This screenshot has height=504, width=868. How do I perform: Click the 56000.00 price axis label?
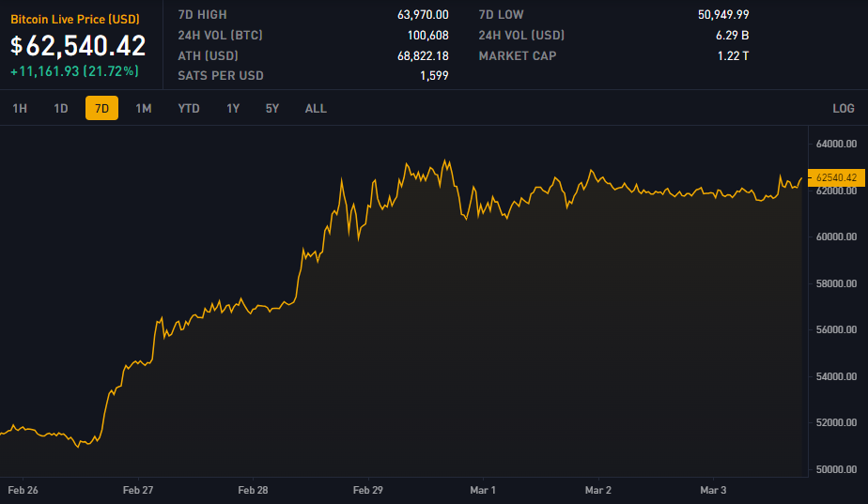(836, 329)
